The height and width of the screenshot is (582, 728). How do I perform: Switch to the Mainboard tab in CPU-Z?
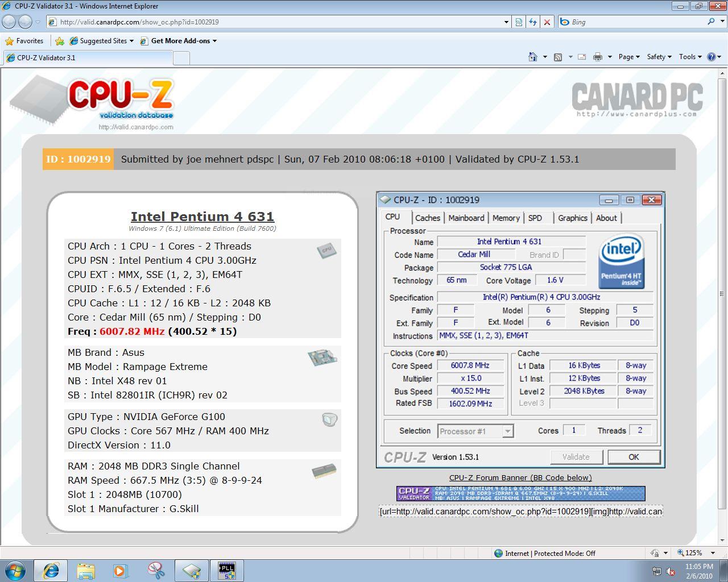(x=466, y=218)
